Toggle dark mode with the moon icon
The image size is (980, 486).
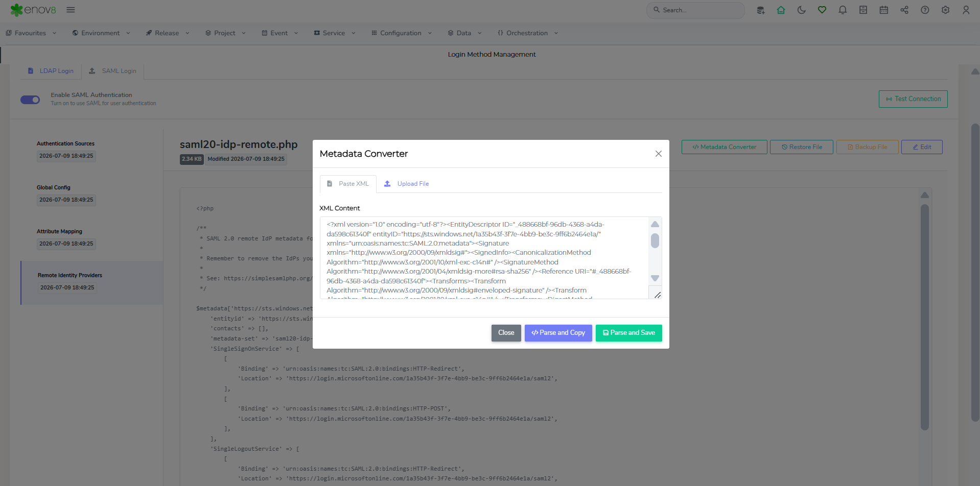coord(801,10)
